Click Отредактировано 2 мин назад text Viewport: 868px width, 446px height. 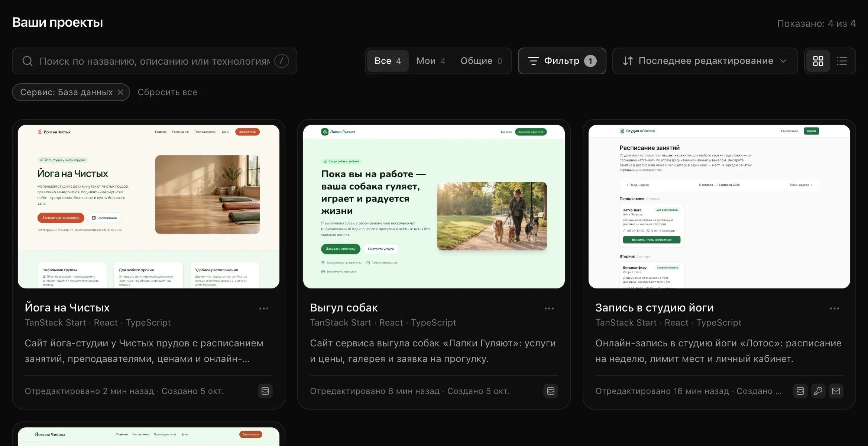pyautogui.click(x=89, y=391)
